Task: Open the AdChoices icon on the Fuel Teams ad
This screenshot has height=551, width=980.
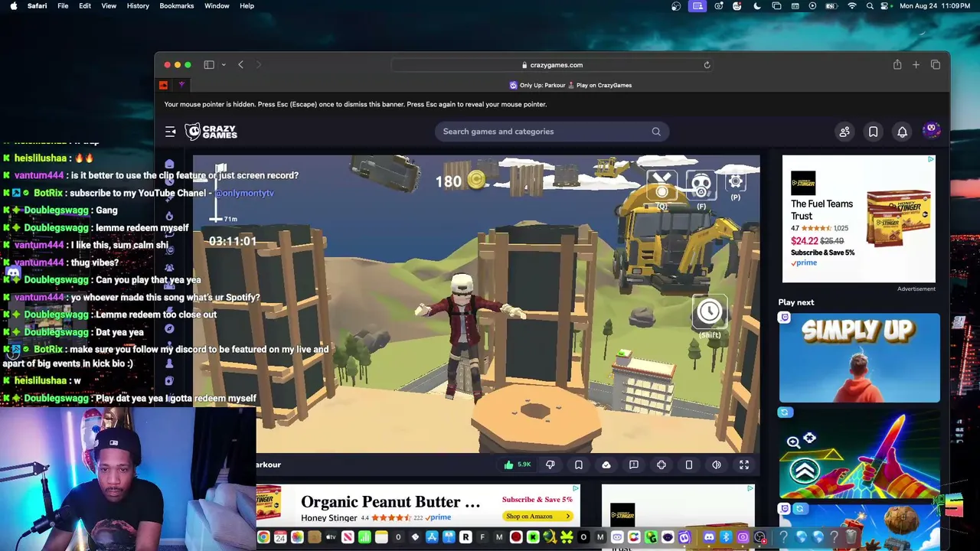Action: pyautogui.click(x=931, y=159)
